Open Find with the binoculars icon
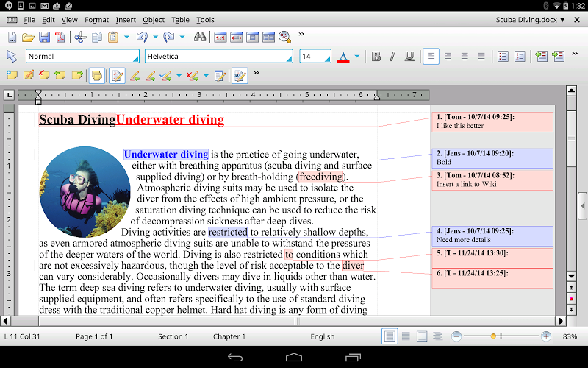This screenshot has width=588, height=368. [200, 37]
